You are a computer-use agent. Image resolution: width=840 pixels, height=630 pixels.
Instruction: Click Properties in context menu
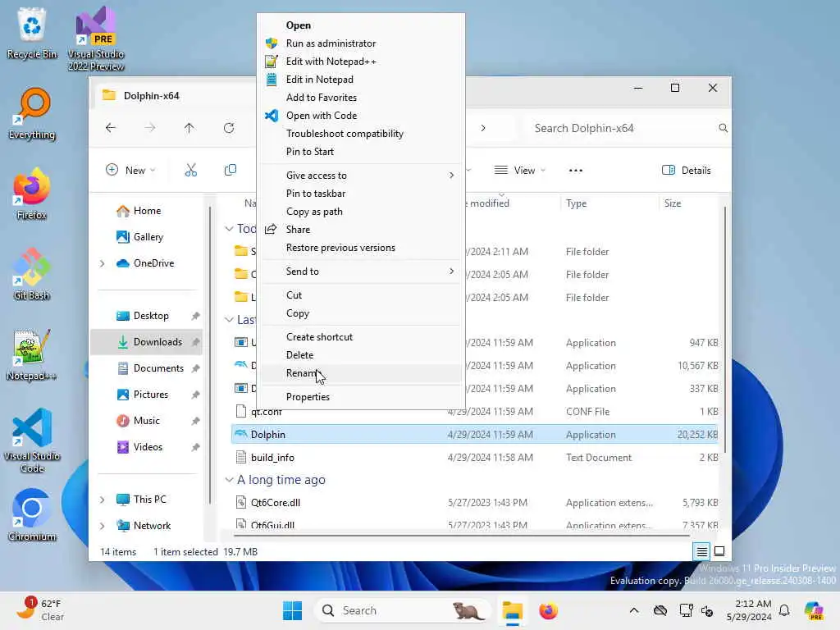[x=359, y=397]
